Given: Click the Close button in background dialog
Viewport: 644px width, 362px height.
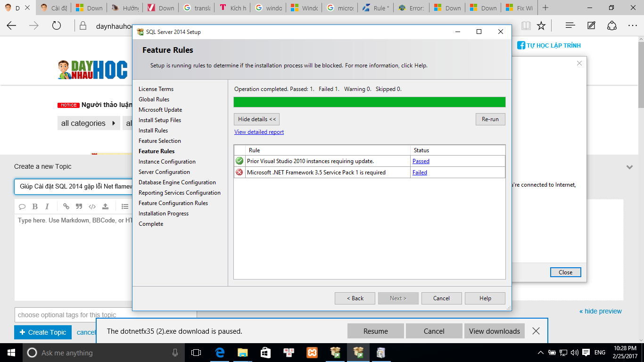Looking at the screenshot, I should click(566, 272).
